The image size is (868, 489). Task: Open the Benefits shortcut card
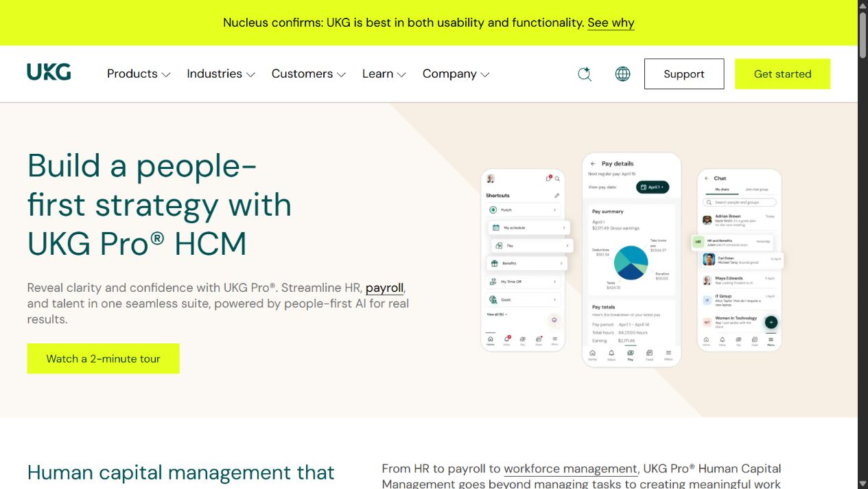(x=526, y=263)
